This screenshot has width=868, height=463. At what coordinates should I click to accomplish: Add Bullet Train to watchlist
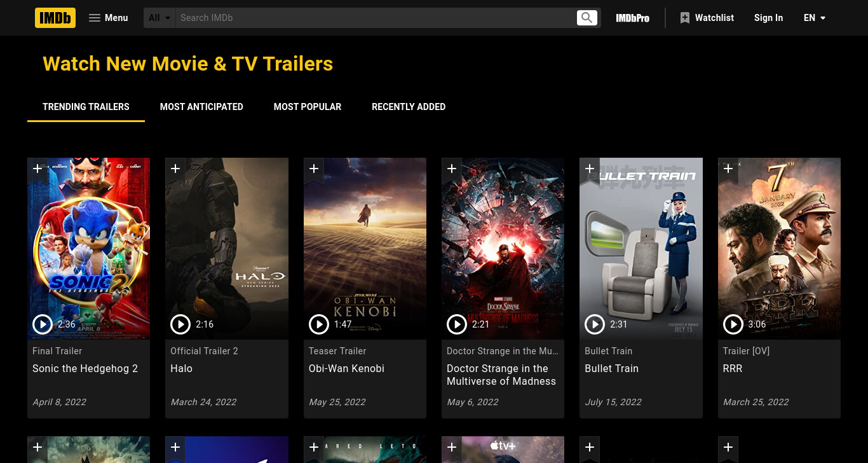(x=590, y=170)
